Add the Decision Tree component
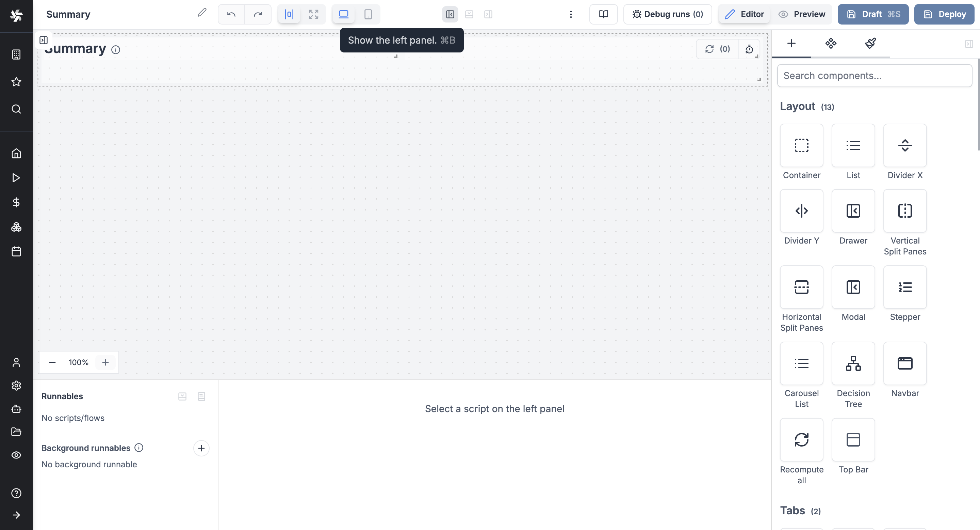The width and height of the screenshot is (980, 530). 853,364
